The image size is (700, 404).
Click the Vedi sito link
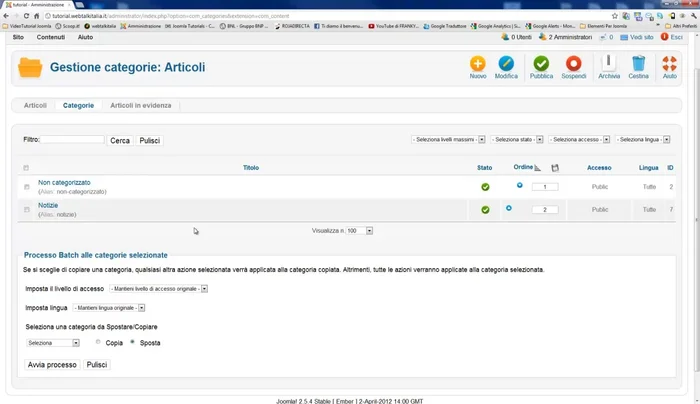pos(637,37)
